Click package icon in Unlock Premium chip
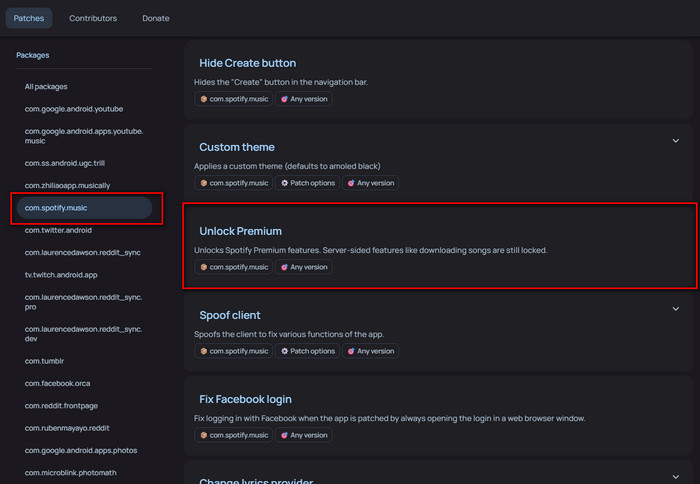The image size is (700, 484). pyautogui.click(x=204, y=267)
